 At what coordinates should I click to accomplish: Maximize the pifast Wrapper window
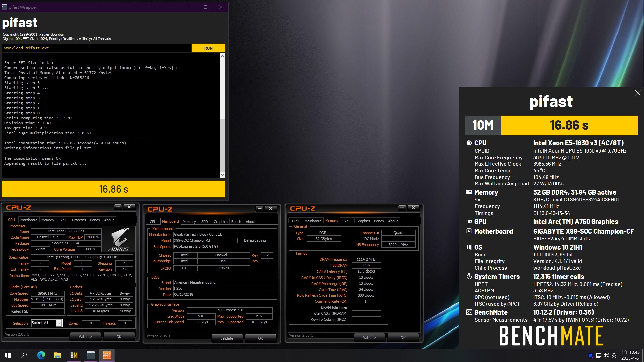[x=205, y=7]
